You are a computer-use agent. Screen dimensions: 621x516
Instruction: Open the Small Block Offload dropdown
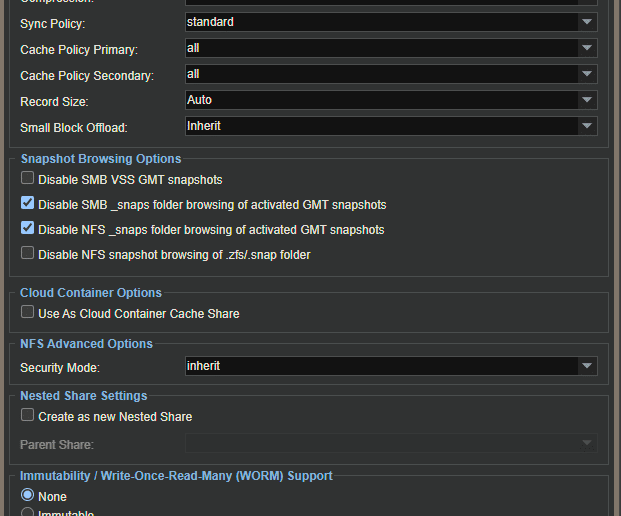click(x=587, y=126)
